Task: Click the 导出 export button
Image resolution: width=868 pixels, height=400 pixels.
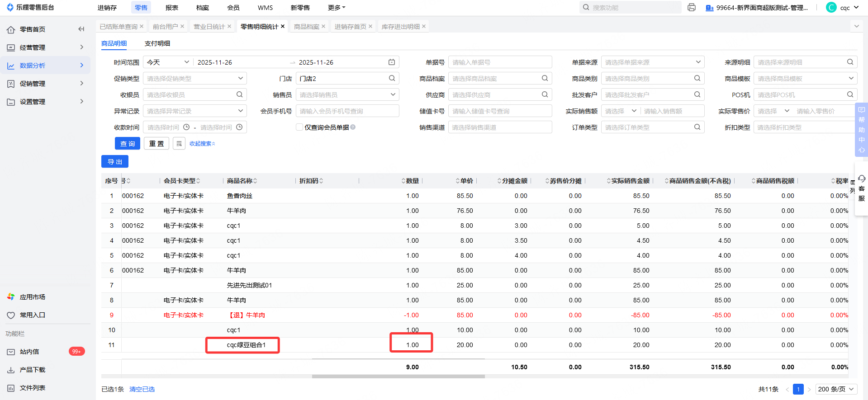Action: click(x=115, y=162)
